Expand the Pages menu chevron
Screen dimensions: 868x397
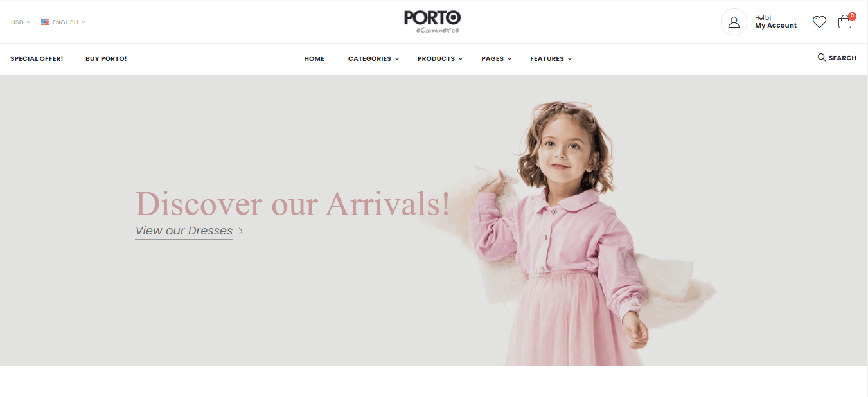(x=509, y=59)
